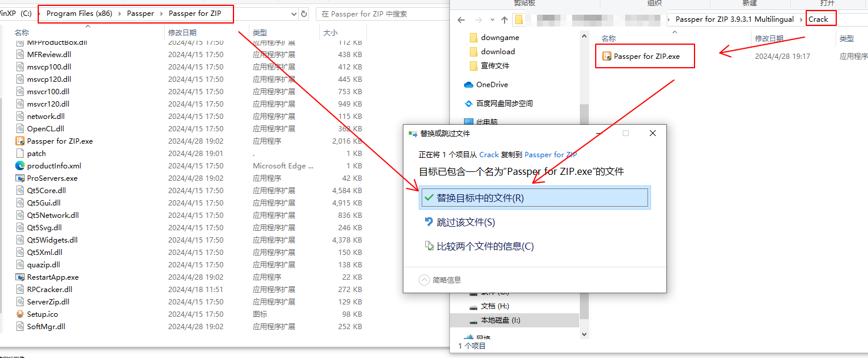The width and height of the screenshot is (868, 358).
Task: Choose 跳过该文件(S) in the dialog
Action: [465, 223]
